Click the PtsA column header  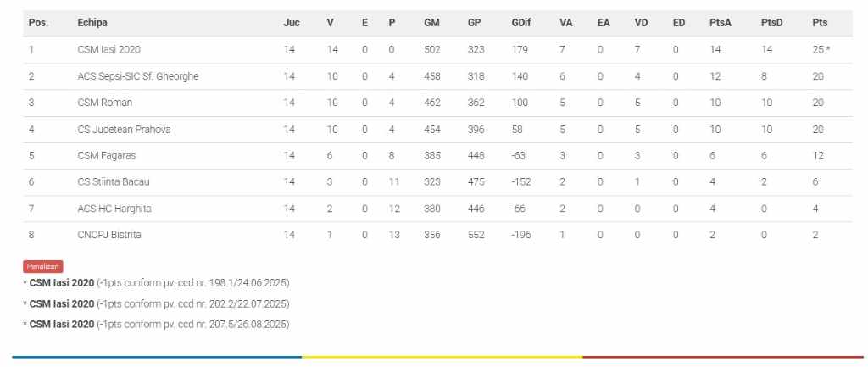click(x=721, y=23)
